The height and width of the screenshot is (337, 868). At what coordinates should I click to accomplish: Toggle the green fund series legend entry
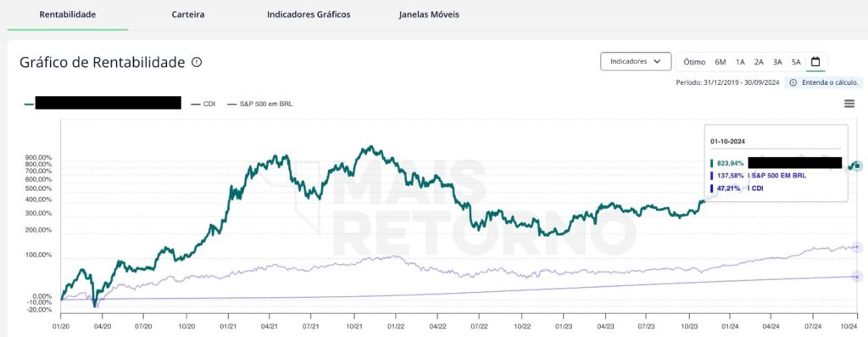(103, 103)
